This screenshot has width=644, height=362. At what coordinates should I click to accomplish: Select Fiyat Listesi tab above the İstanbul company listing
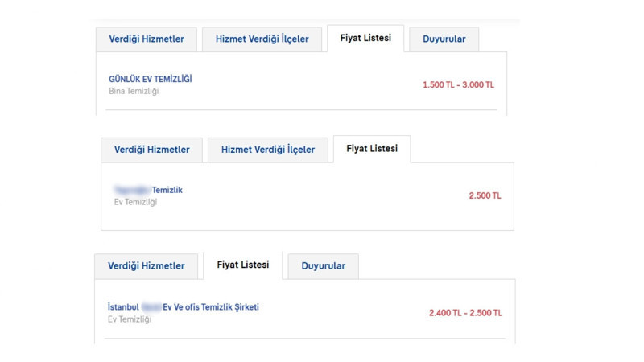[243, 265]
